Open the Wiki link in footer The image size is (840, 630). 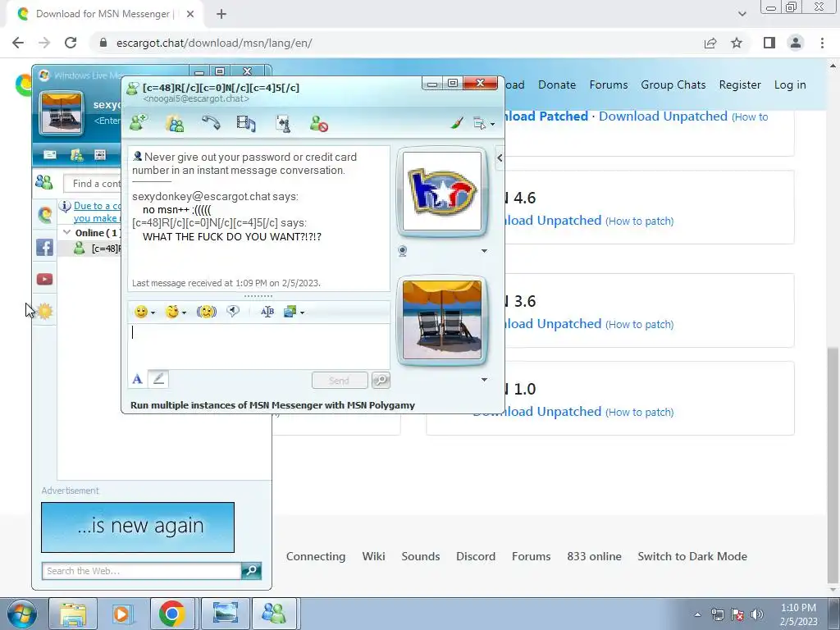point(373,556)
